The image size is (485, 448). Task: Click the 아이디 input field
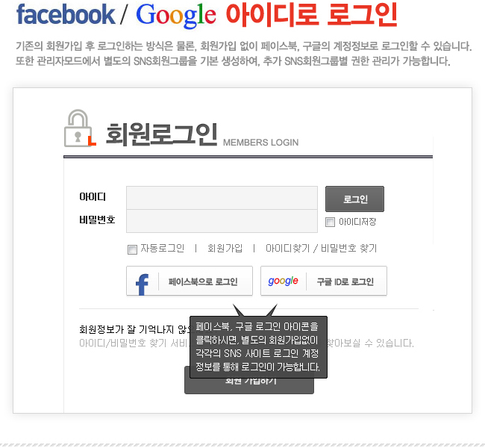[x=222, y=198]
